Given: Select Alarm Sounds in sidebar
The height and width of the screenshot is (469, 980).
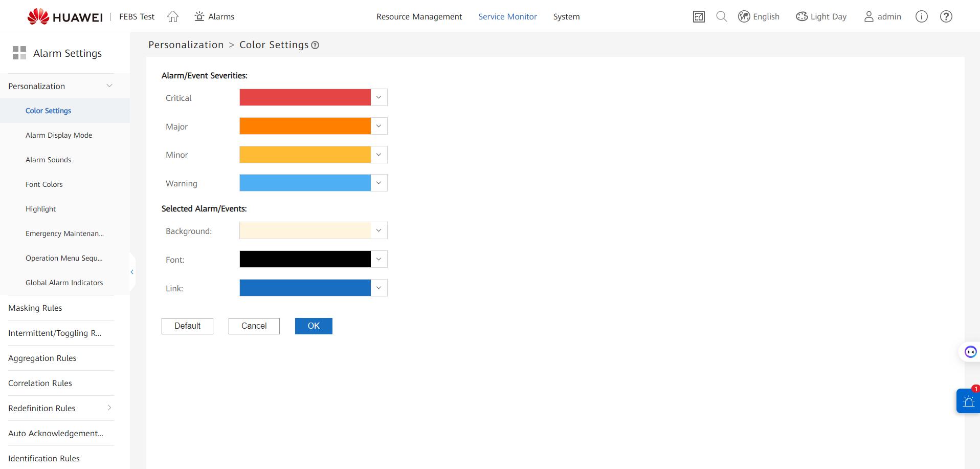Looking at the screenshot, I should [x=48, y=160].
